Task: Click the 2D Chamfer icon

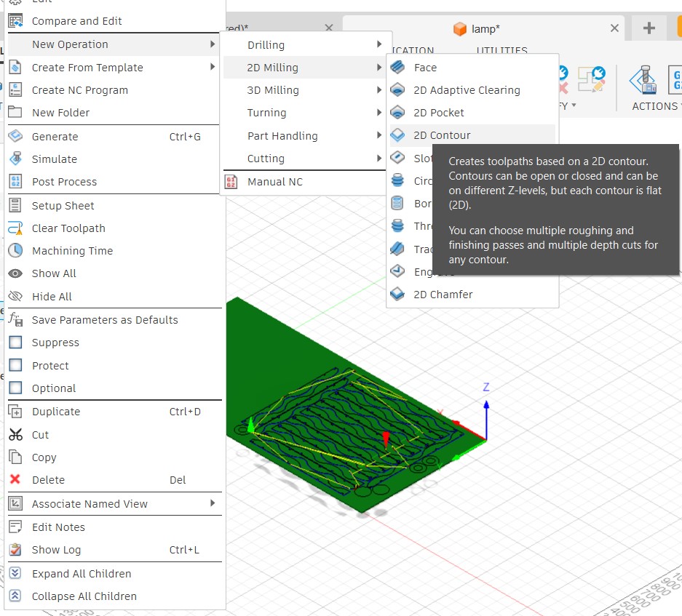Action: click(397, 295)
